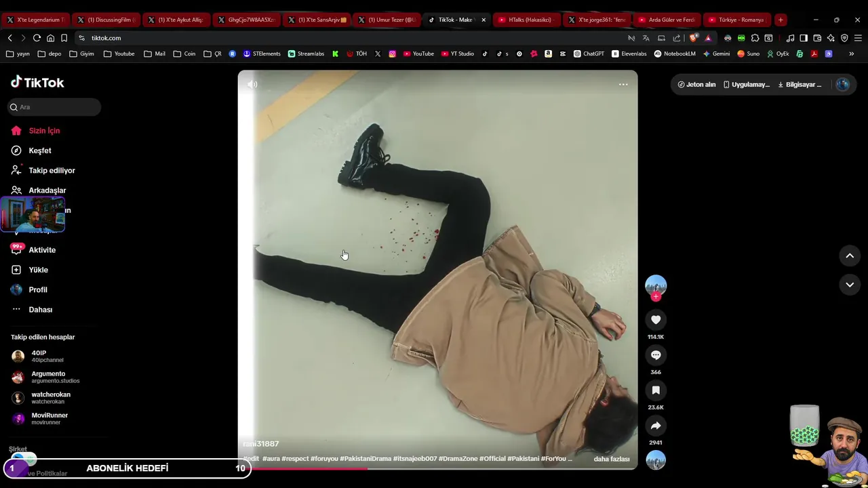Expand caption with daha fazlası
Image resolution: width=868 pixels, height=488 pixels.
pyautogui.click(x=612, y=459)
